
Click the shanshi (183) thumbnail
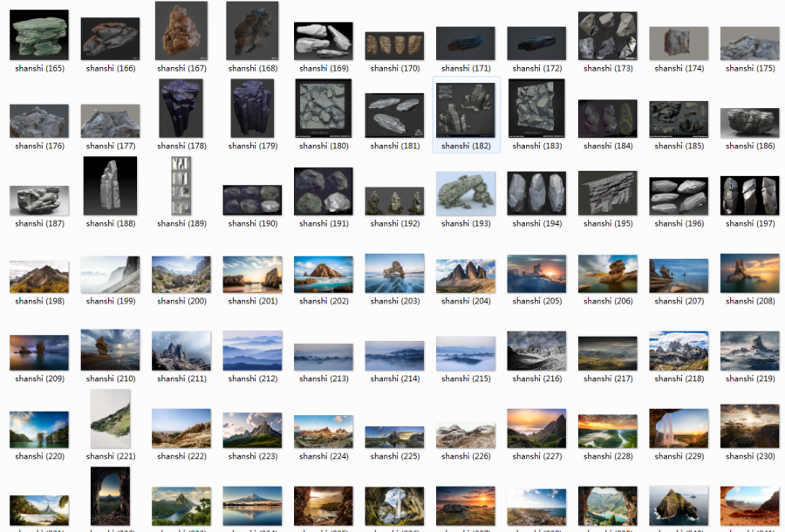(x=536, y=108)
